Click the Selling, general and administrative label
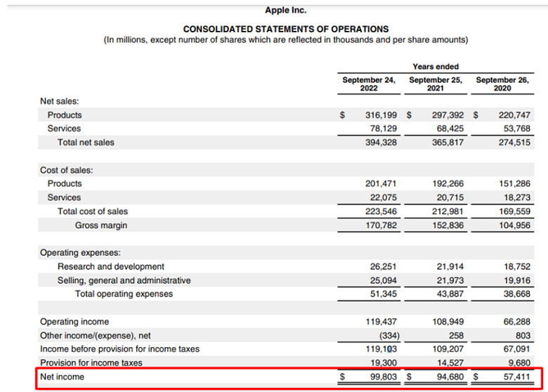This screenshot has width=548, height=392. 124,280
